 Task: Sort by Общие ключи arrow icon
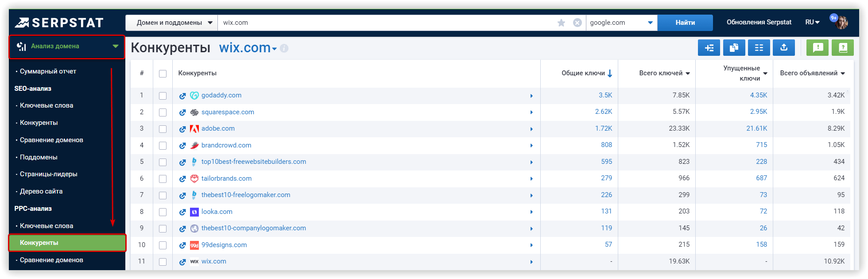(610, 73)
